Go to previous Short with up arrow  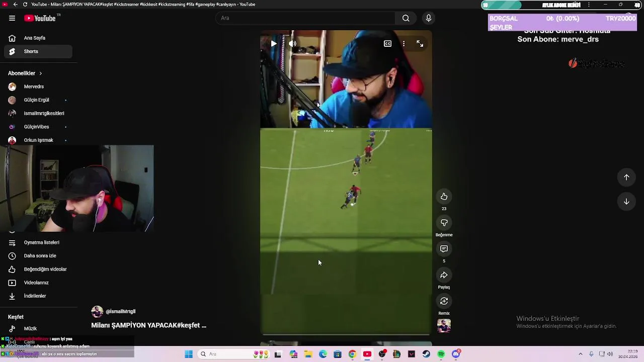pos(626,177)
